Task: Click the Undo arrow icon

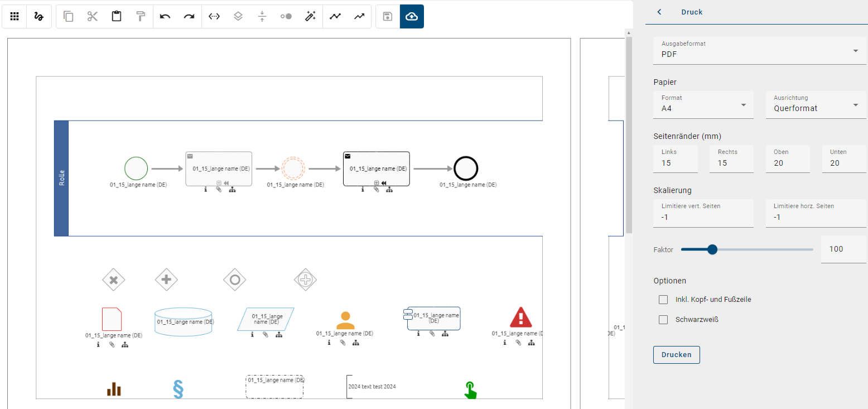Action: point(165,16)
